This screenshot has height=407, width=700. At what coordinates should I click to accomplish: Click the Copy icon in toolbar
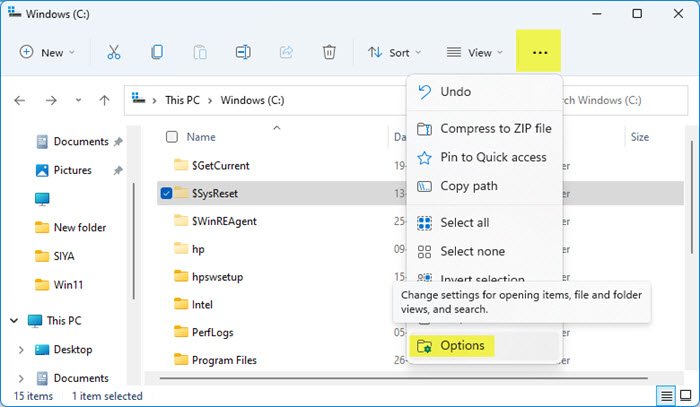157,52
